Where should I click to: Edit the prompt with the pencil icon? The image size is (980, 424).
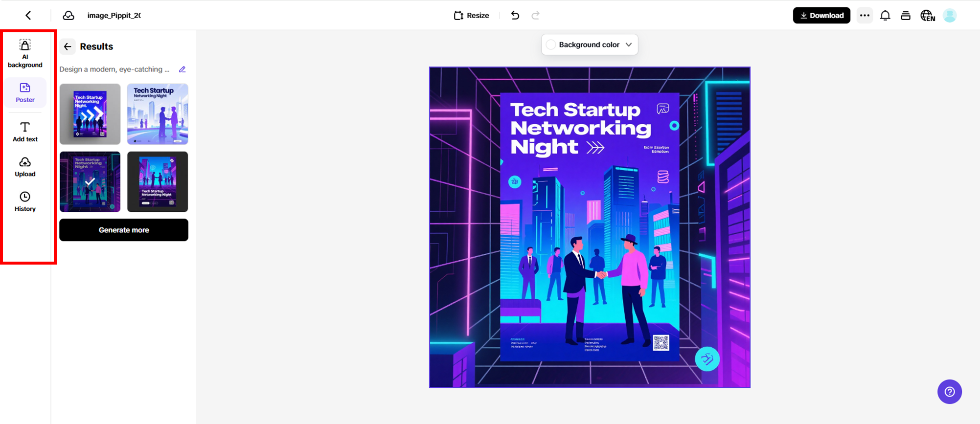pos(182,69)
